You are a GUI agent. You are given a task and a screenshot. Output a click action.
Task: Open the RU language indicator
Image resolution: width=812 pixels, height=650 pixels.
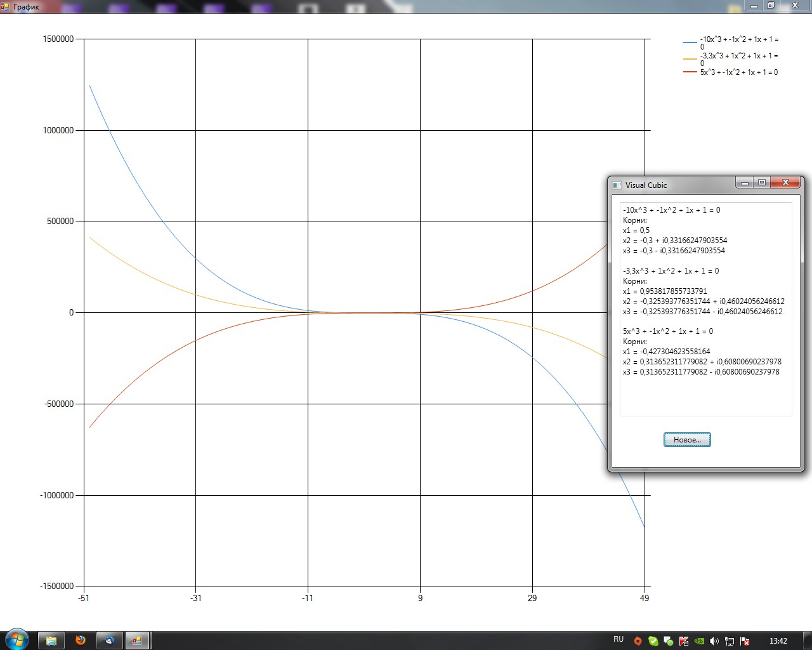(x=619, y=639)
